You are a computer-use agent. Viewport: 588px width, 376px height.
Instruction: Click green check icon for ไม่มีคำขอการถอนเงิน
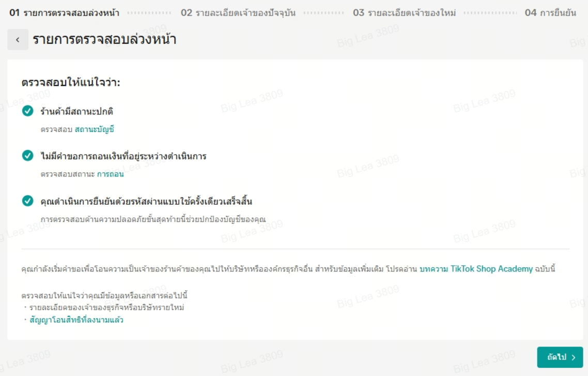28,156
